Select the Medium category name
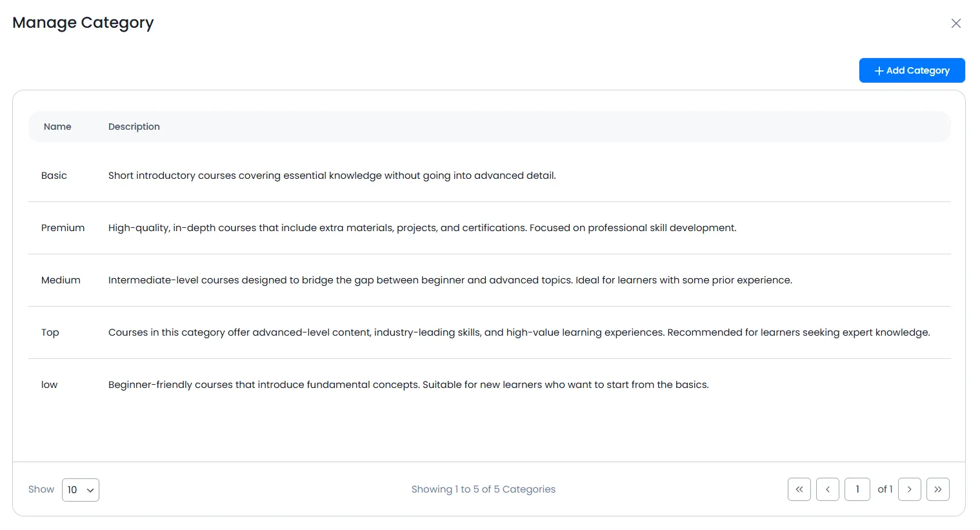Viewport: 980px width, 530px height. (61, 280)
